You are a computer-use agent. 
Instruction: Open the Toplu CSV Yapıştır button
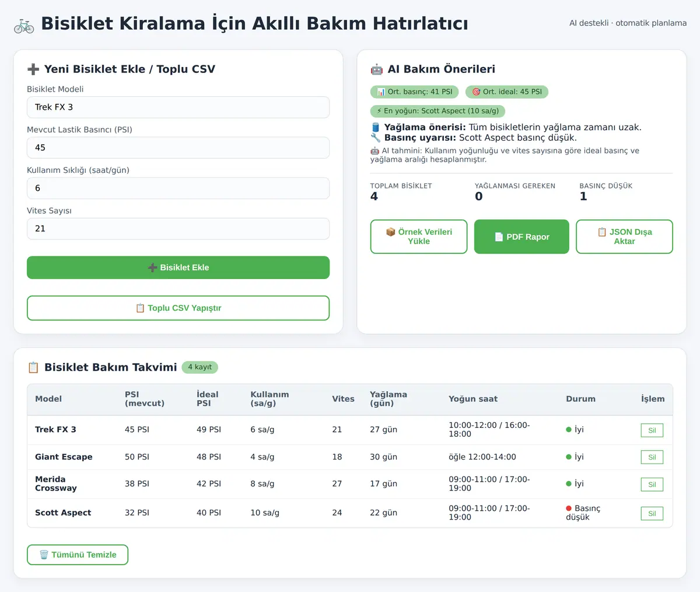[x=178, y=308]
